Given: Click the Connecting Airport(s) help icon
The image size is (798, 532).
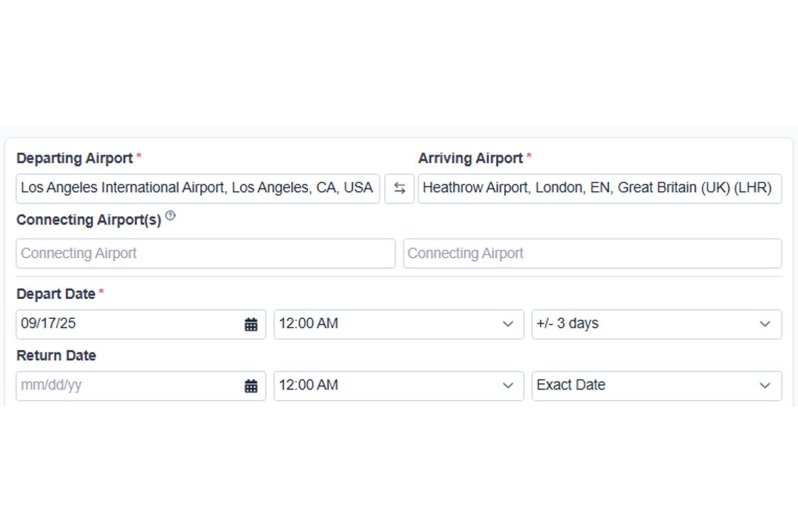Looking at the screenshot, I should coord(171,216).
